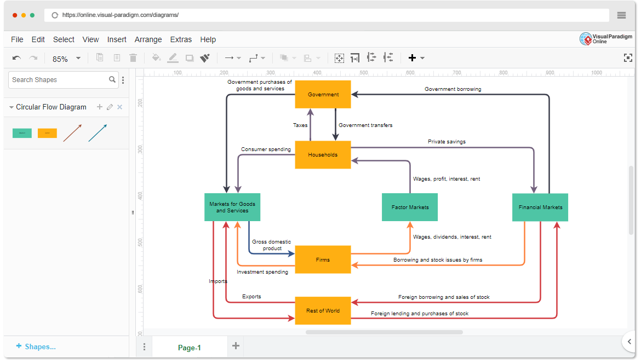Switch to the Page-1 tab
This screenshot has width=641, height=364.
(190, 348)
